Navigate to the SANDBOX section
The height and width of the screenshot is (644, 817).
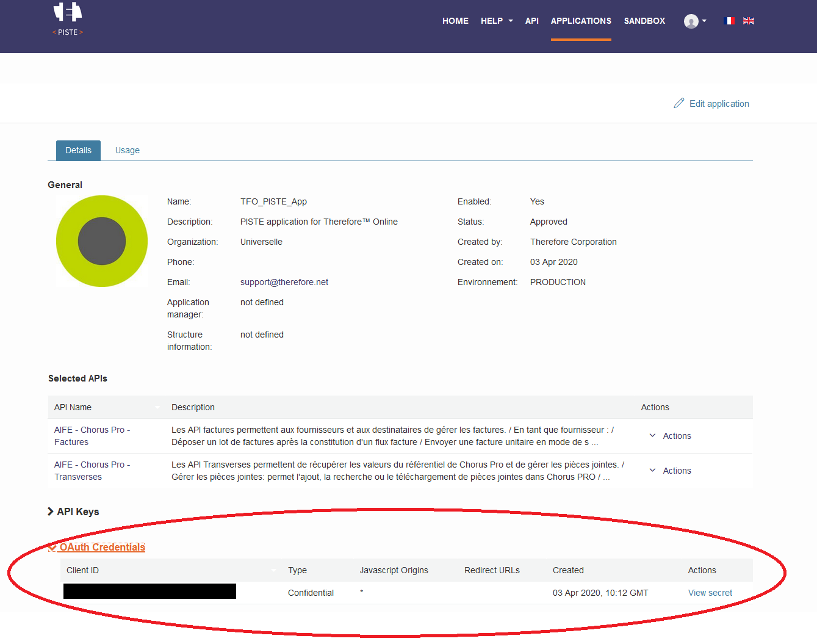click(644, 21)
